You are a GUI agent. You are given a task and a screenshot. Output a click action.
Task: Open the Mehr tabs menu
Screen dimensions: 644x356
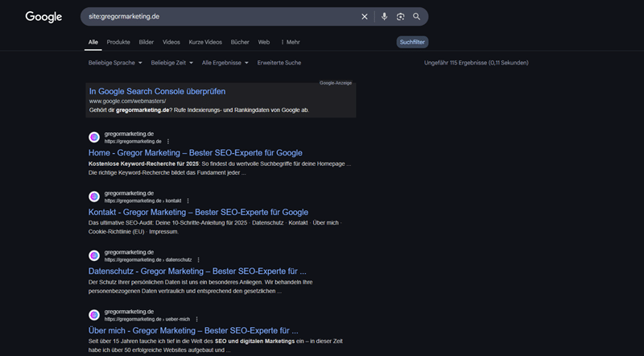tap(291, 42)
